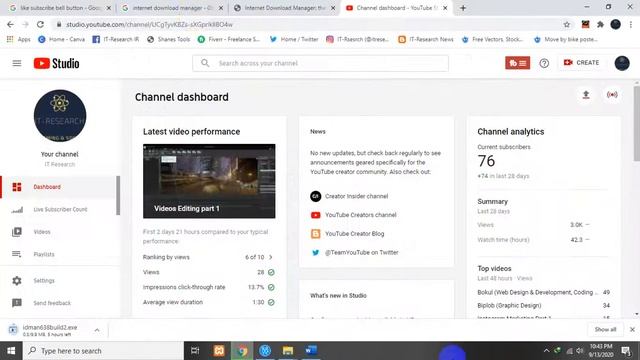Viewport: 640px width, 360px height.
Task: Open the account avatar in Studio header
Action: 622,63
